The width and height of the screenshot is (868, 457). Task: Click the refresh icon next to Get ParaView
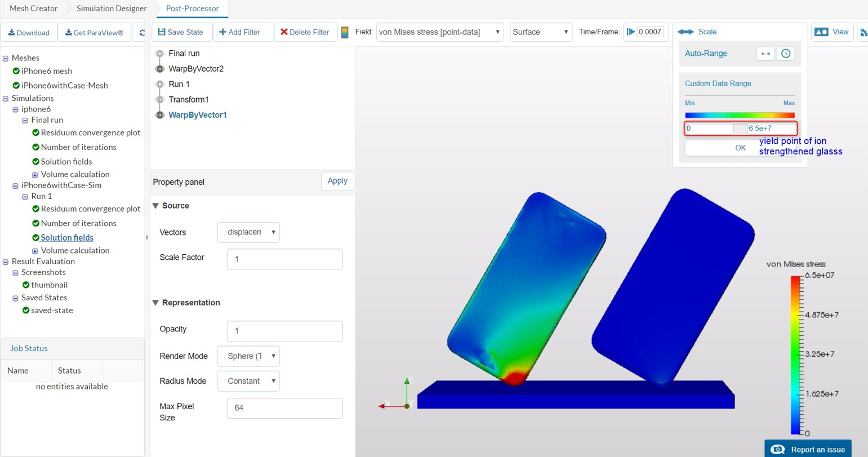[x=142, y=33]
